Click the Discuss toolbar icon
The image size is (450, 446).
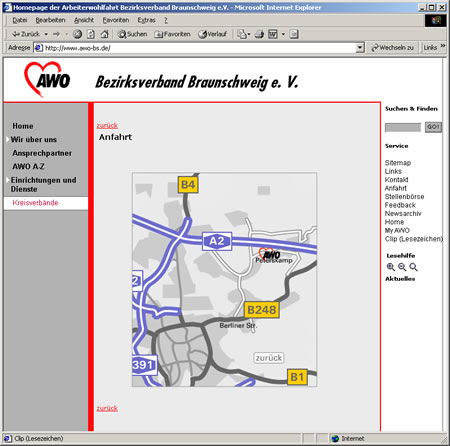pos(294,34)
